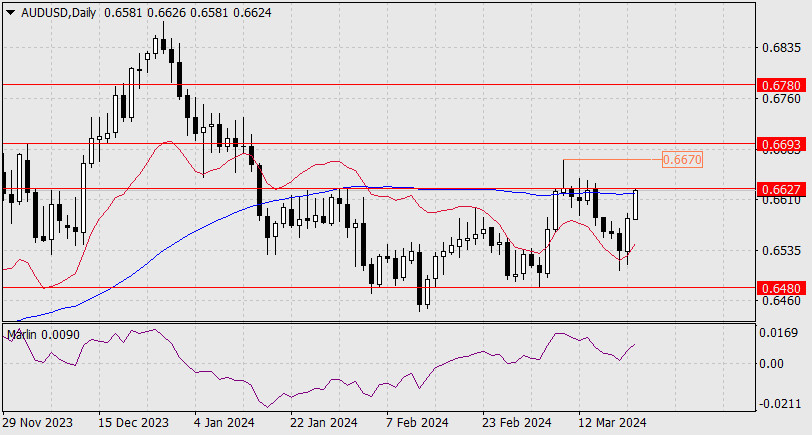Select the 0.6627 red price label
Screen dimensions: 812x435
781,190
